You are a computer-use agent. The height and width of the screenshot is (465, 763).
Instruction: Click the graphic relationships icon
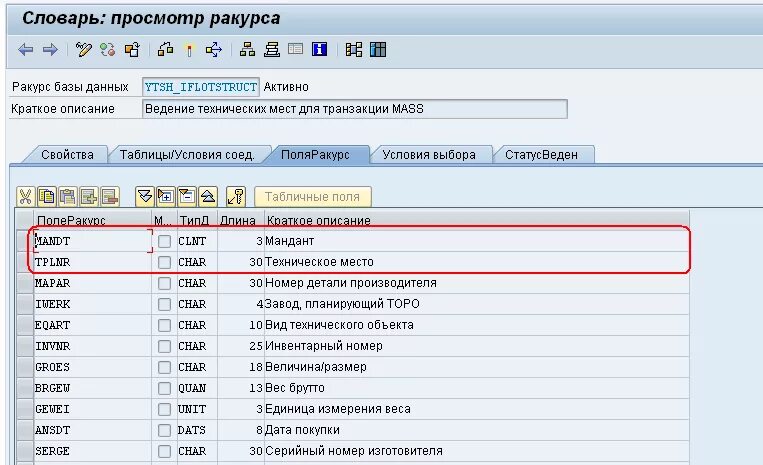(354, 50)
